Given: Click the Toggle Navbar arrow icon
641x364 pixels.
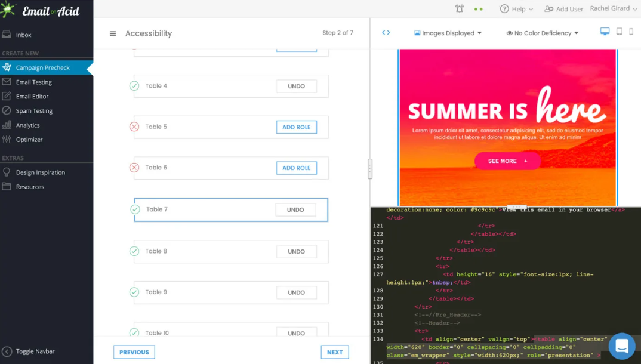Looking at the screenshot, I should pos(7,351).
